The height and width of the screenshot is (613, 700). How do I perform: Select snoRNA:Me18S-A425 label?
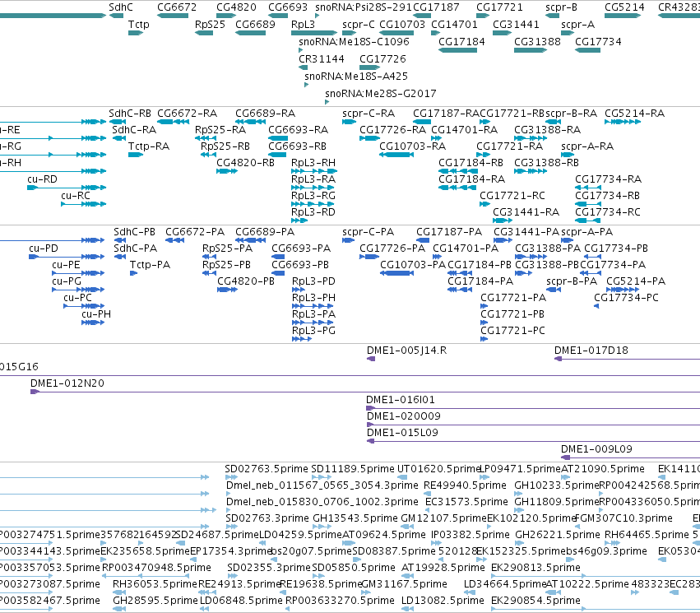356,77
